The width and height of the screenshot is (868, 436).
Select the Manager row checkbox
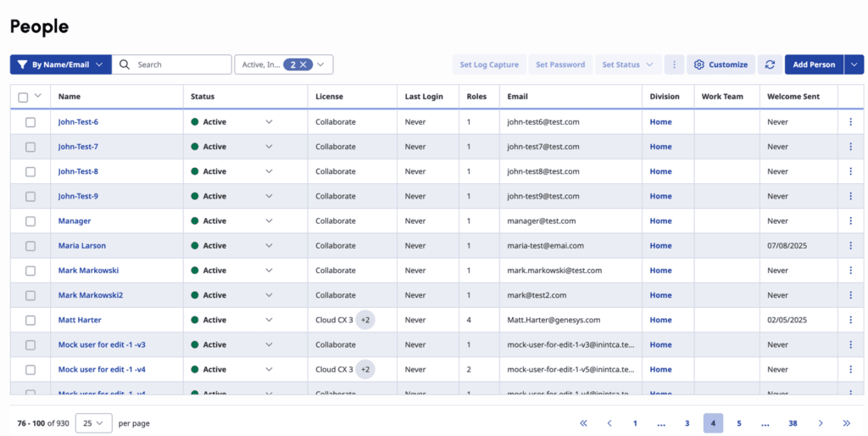point(31,221)
